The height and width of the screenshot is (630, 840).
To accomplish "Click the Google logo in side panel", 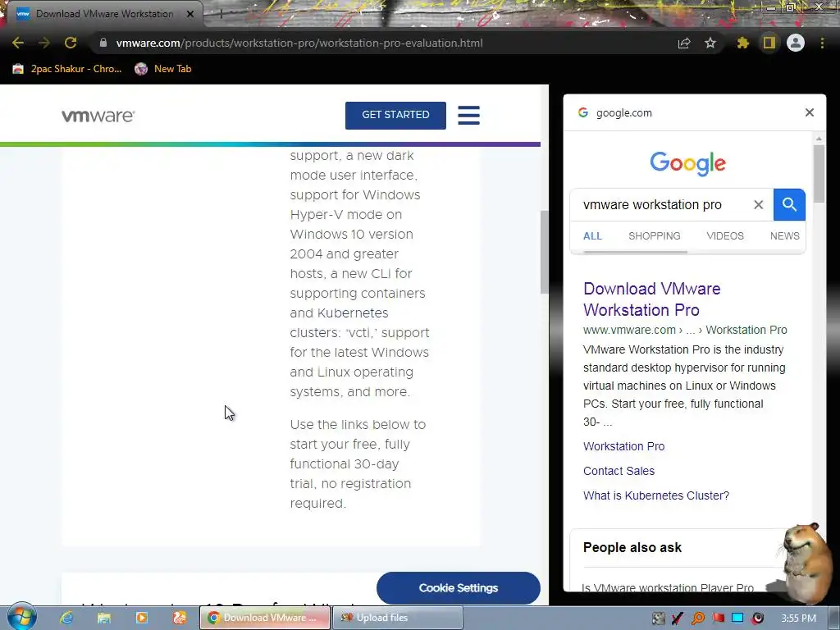I will pos(688,163).
